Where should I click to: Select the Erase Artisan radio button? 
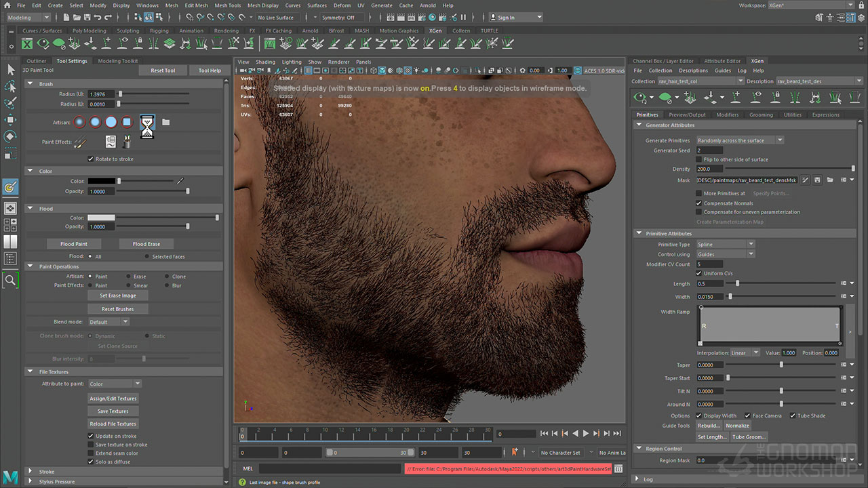point(128,277)
